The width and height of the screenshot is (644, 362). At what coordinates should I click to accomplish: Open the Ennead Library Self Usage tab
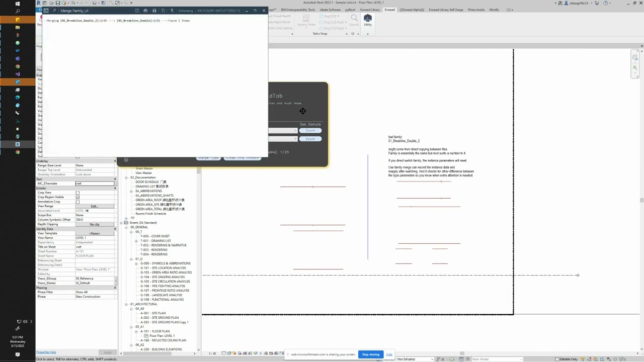pos(446,10)
